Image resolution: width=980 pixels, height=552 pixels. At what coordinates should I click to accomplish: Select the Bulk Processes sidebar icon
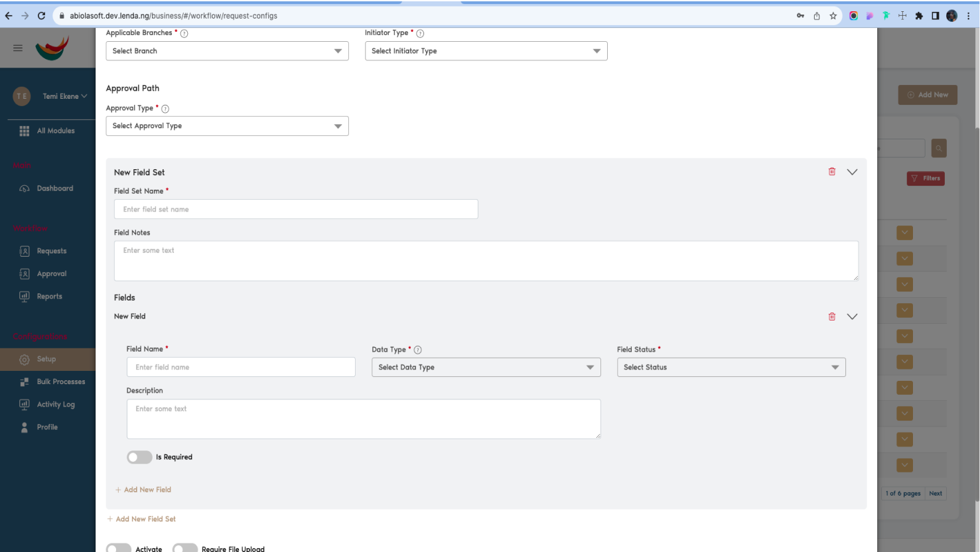23,381
